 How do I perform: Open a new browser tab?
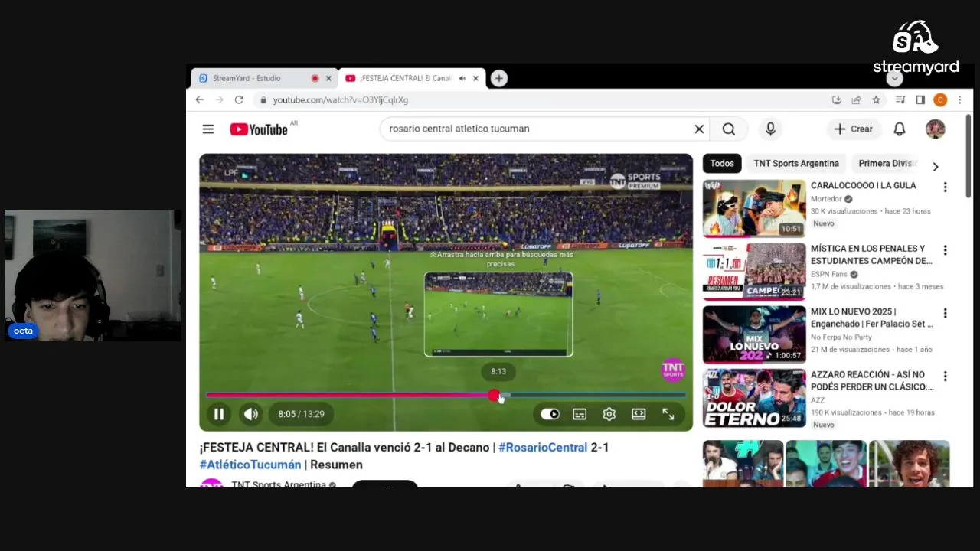[498, 78]
